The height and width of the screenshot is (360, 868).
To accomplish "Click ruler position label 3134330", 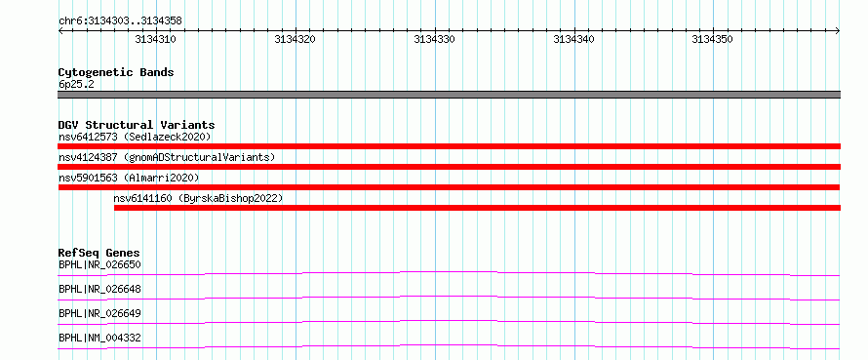I will pos(435,39).
